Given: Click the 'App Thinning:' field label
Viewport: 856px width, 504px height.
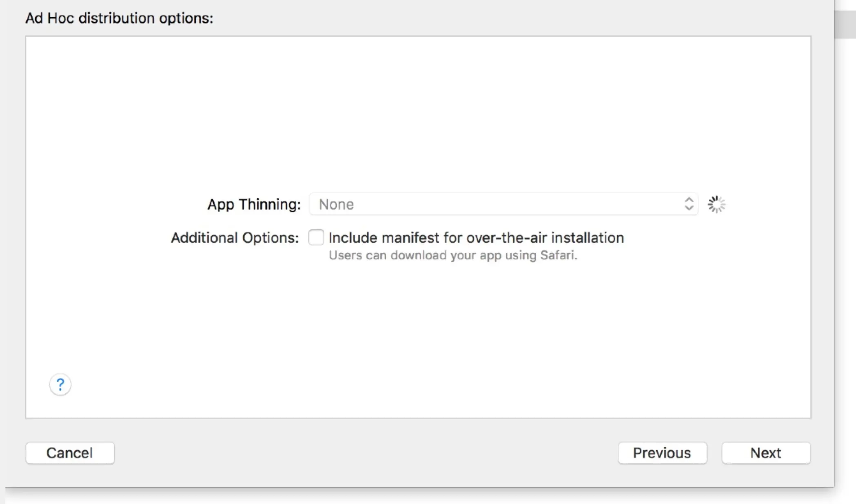Looking at the screenshot, I should tap(254, 204).
